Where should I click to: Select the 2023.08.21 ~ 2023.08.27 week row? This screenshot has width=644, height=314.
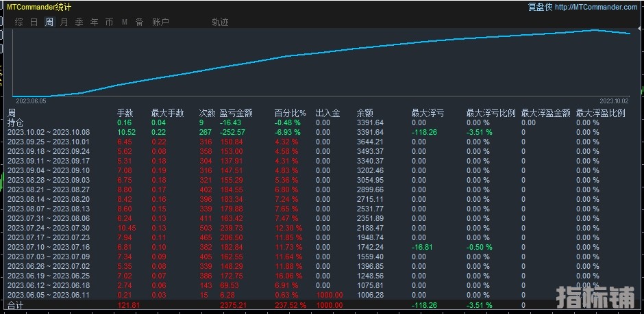coord(49,189)
